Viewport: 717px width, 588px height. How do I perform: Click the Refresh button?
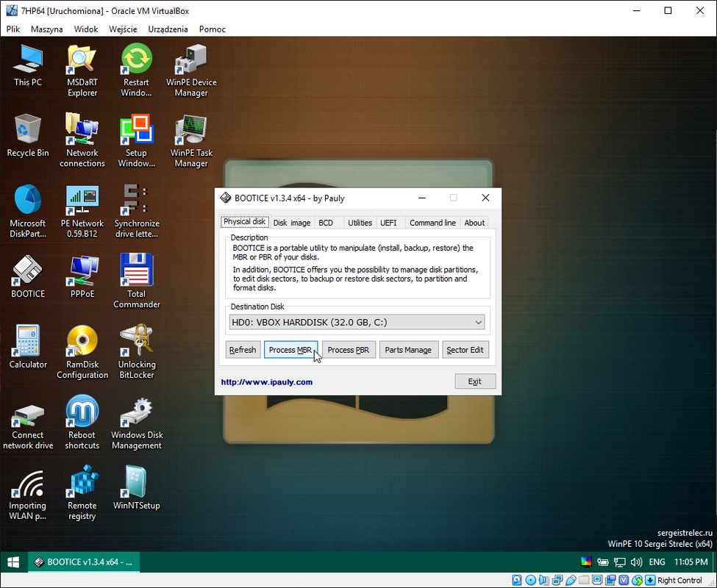(243, 350)
